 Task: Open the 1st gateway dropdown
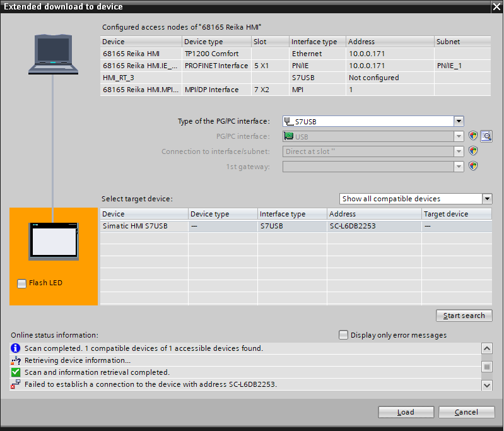(x=459, y=167)
